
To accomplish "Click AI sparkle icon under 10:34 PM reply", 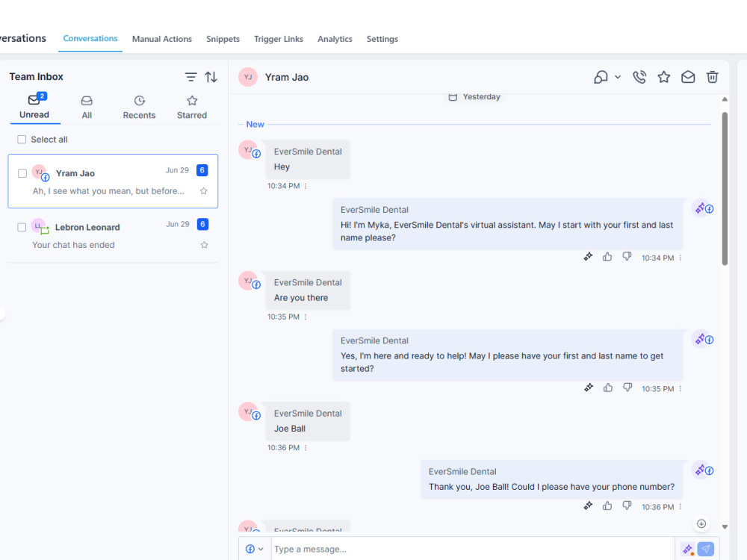I will [588, 257].
